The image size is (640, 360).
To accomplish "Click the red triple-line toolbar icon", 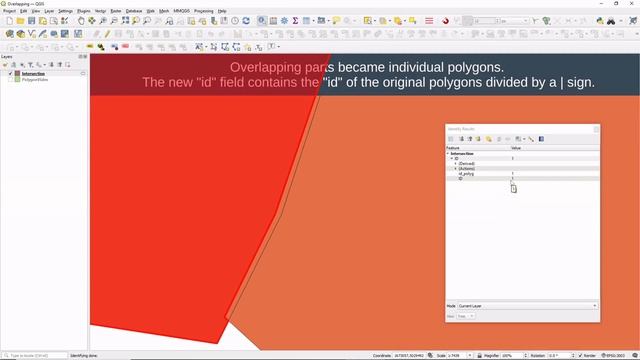I will [x=429, y=21].
